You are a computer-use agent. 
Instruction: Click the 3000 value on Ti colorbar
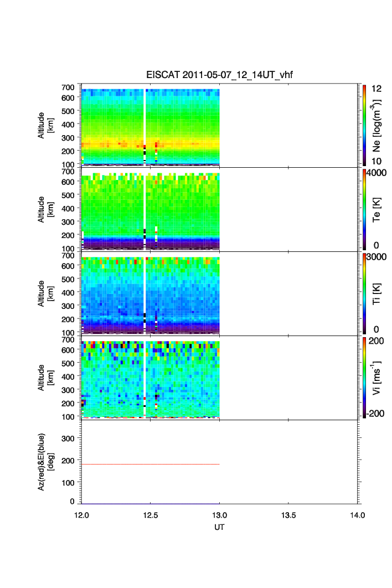376,256
